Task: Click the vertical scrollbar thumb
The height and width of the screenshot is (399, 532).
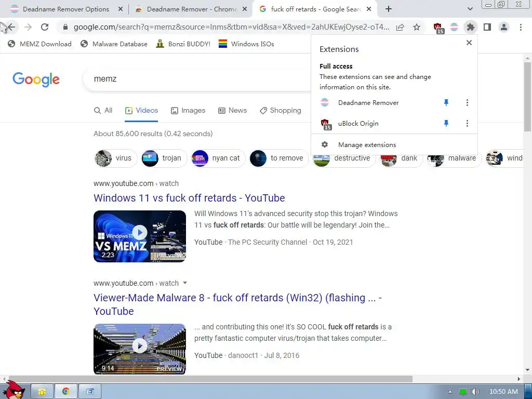Action: 528,97
